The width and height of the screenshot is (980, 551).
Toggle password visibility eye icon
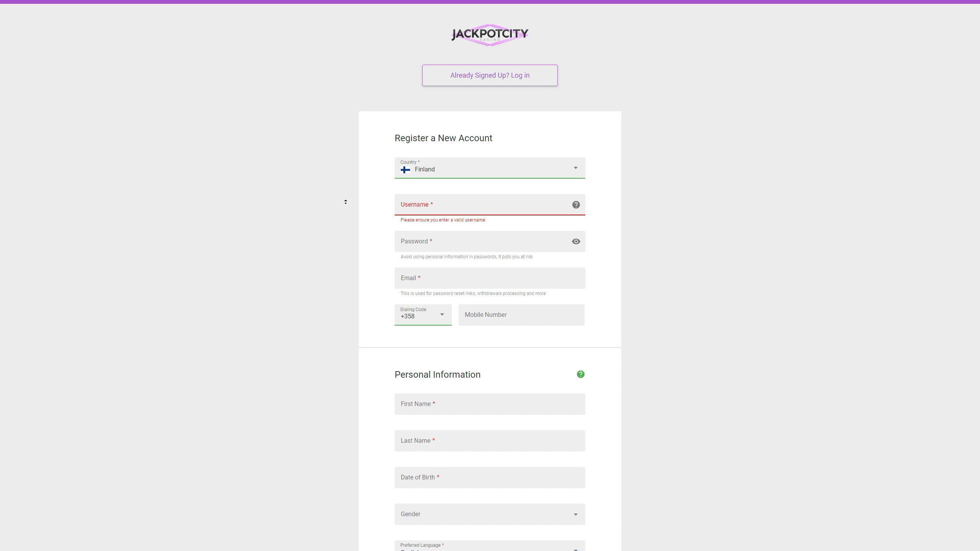[x=576, y=241]
